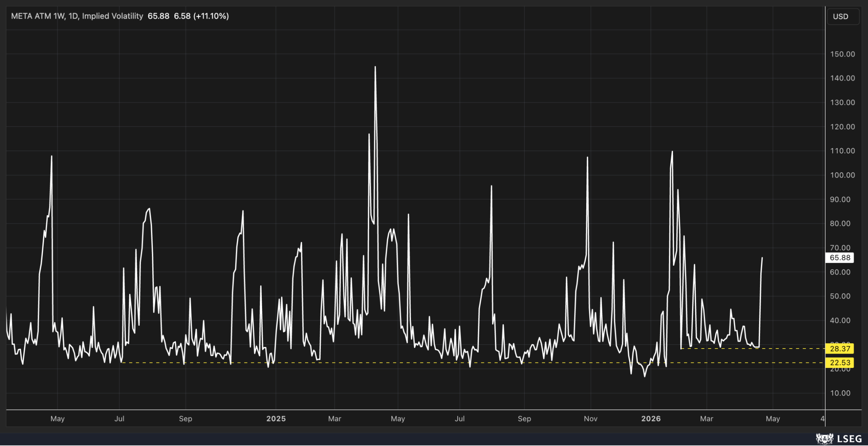Click the 150.00 price axis label

(843, 54)
